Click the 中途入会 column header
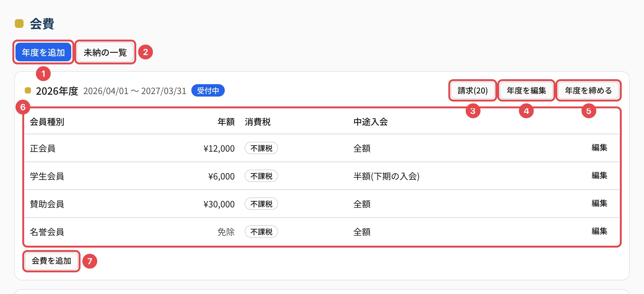 pyautogui.click(x=371, y=122)
